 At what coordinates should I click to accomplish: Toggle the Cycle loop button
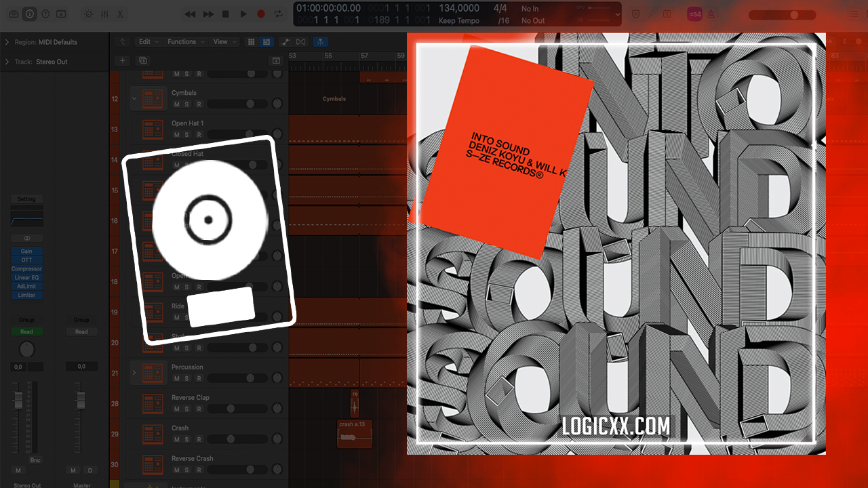tap(279, 14)
